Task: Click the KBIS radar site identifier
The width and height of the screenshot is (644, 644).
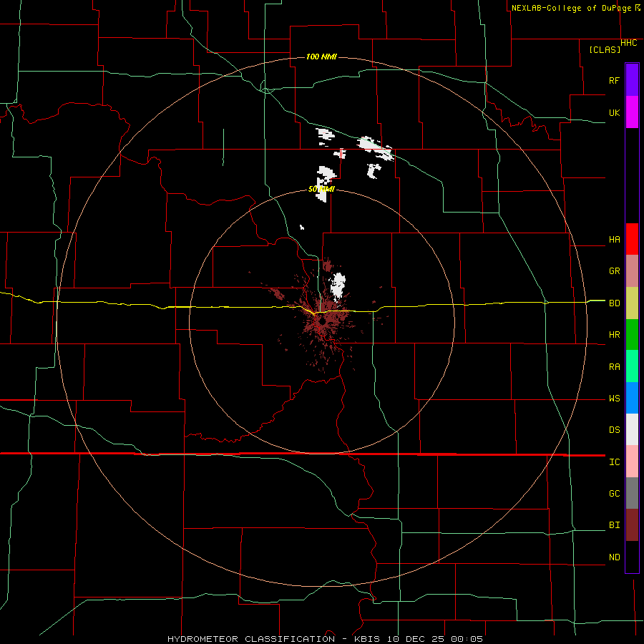Action: click(367, 639)
